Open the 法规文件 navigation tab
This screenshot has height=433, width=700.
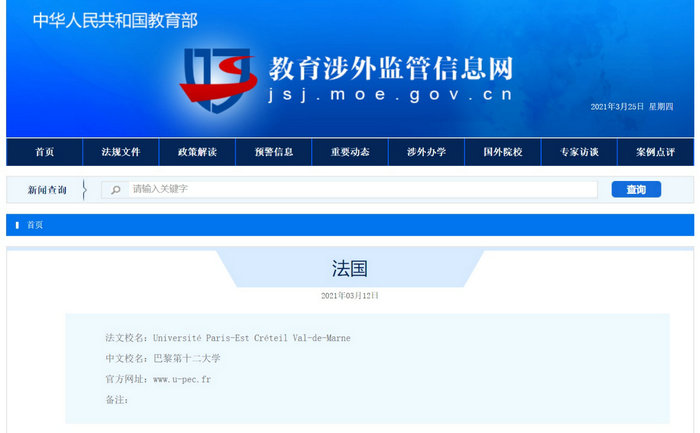coord(121,152)
